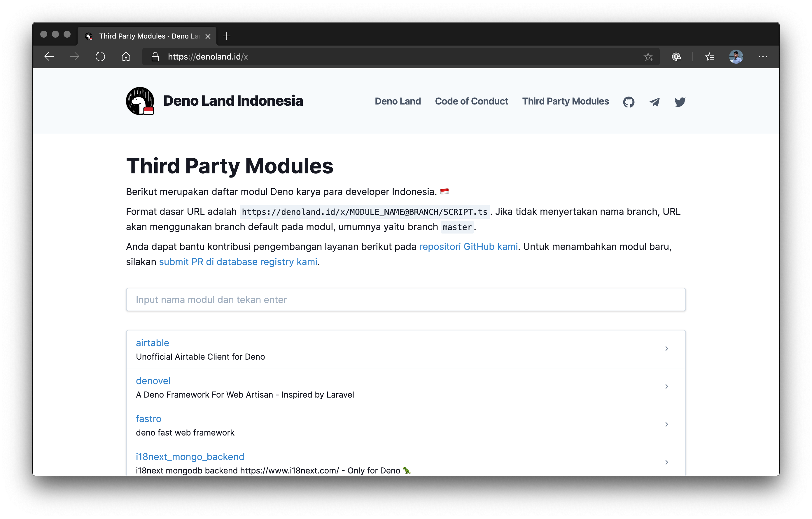Open the browser extension icon in the toolbar

[x=676, y=57]
